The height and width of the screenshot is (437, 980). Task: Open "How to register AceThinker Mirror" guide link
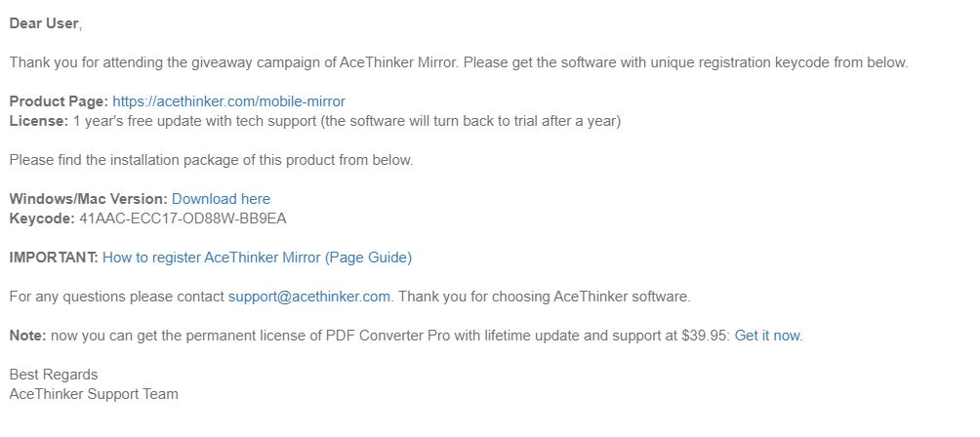pyautogui.click(x=257, y=258)
